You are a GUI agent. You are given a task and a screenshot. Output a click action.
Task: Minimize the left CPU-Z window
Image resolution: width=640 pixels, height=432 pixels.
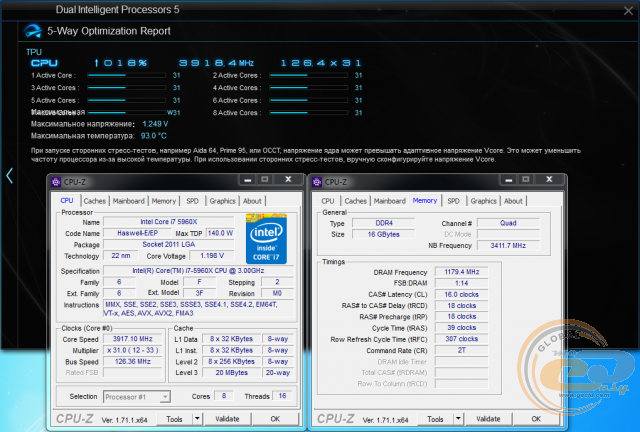pyautogui.click(x=247, y=180)
